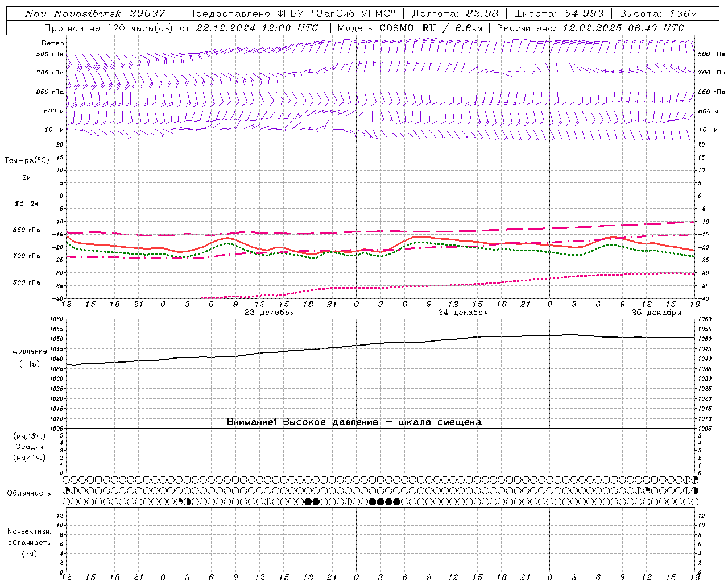Click the 10 м wind level label beside Ветер
Screen dimensions: 728x582
(54, 130)
